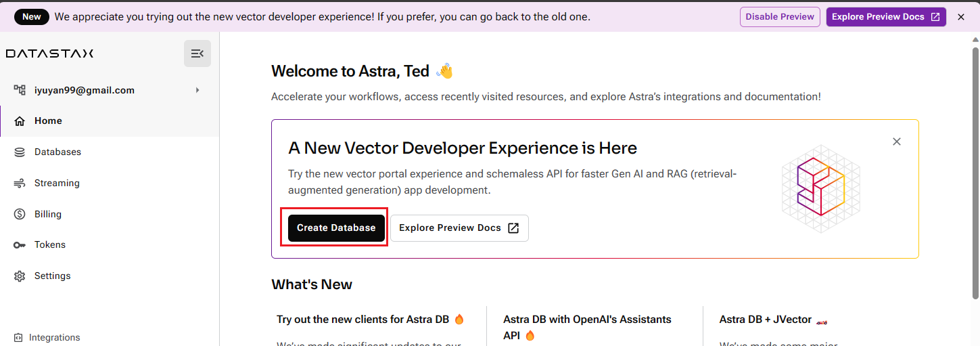Image resolution: width=980 pixels, height=346 pixels.
Task: Open Tokens in the sidebar
Action: click(x=110, y=245)
